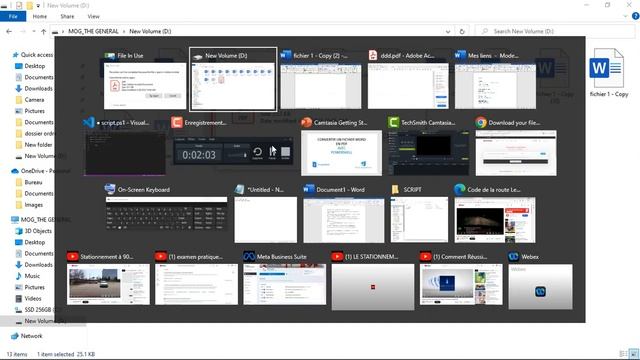Click the pause control in Camtasia recorder bar
Viewport: 640px width, 360px height.
273,152
